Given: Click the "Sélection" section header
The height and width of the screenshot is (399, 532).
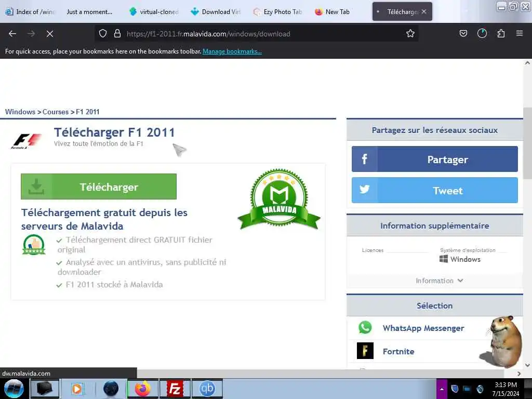Looking at the screenshot, I should [x=435, y=305].
